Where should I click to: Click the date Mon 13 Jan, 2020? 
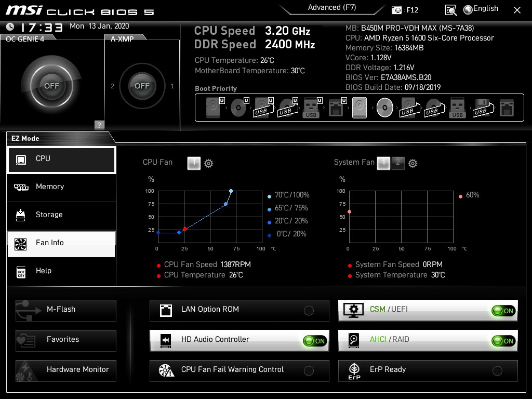point(99,26)
